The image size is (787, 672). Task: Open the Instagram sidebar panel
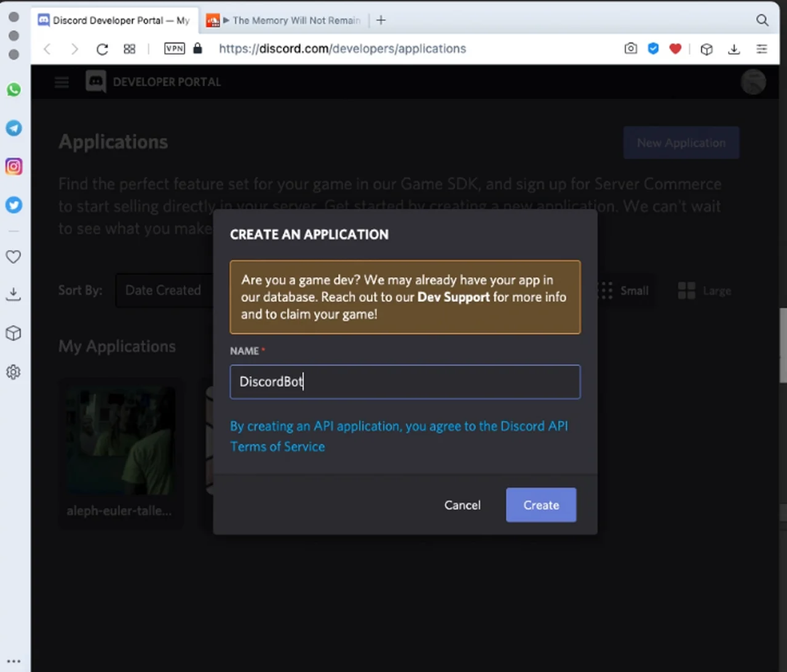point(14,167)
